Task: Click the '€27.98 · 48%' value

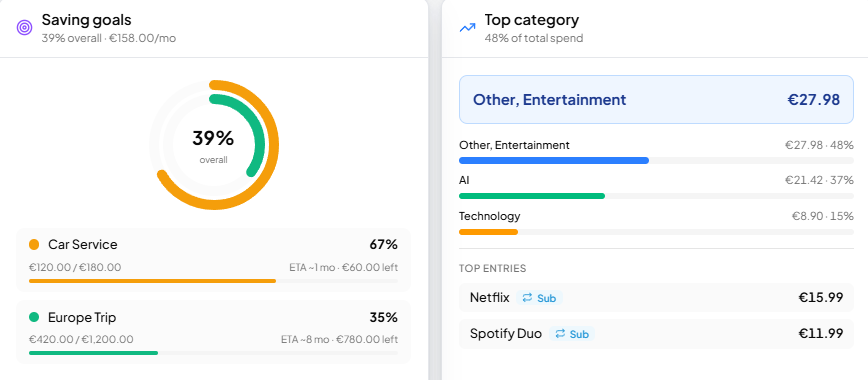Action: tap(819, 145)
